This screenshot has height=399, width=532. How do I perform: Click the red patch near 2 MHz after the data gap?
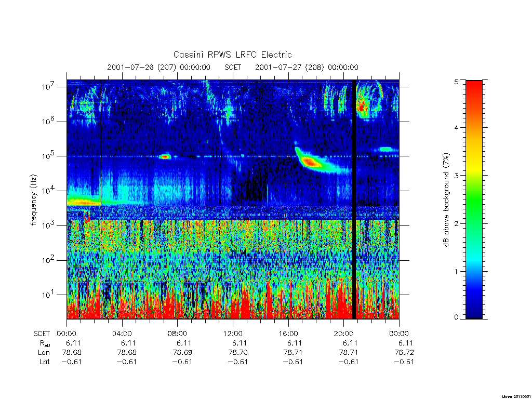point(362,108)
